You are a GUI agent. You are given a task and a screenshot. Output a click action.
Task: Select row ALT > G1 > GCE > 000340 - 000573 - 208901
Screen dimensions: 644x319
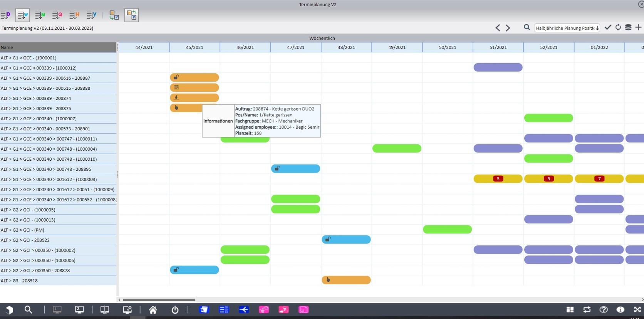pyautogui.click(x=58, y=129)
